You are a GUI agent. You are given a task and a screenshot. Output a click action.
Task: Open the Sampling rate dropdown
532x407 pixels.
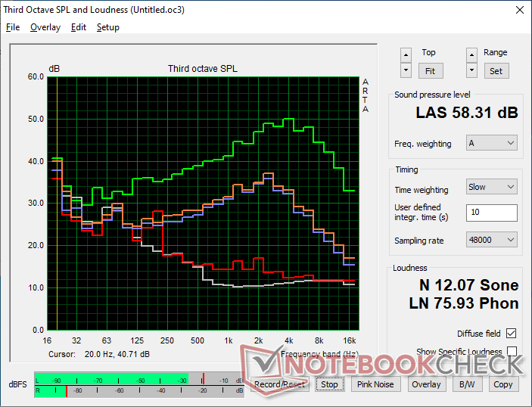(492, 240)
